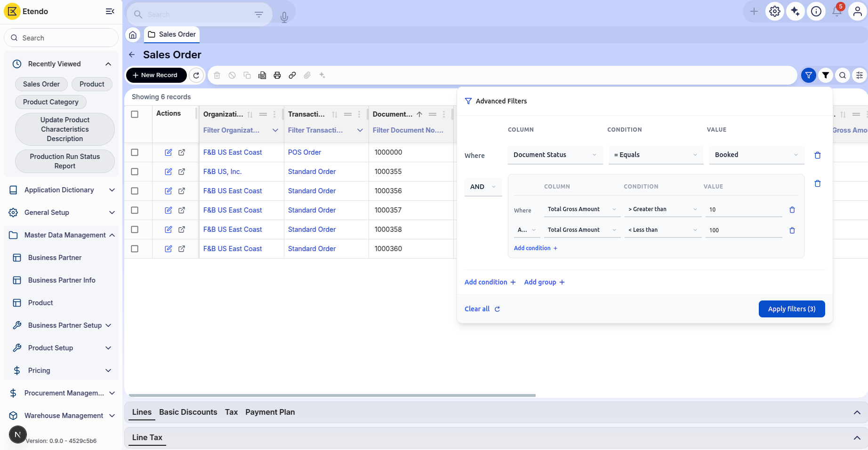Toggle the select-all rows checkbox

[x=135, y=114]
